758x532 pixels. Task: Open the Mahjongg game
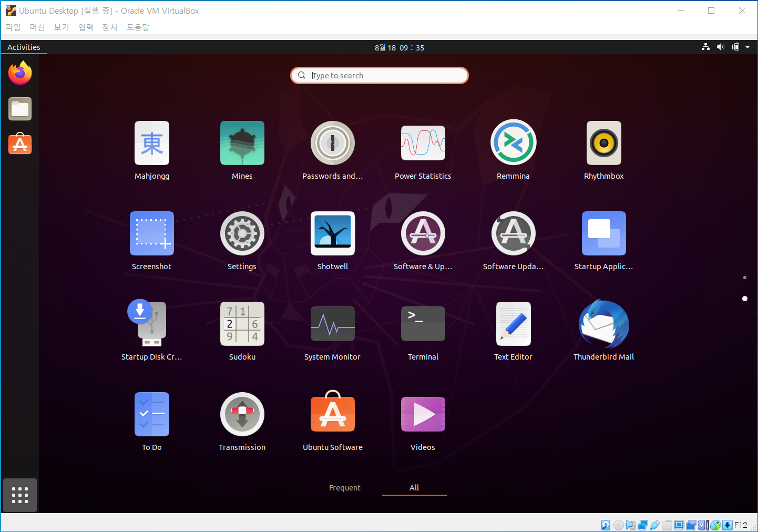152,151
